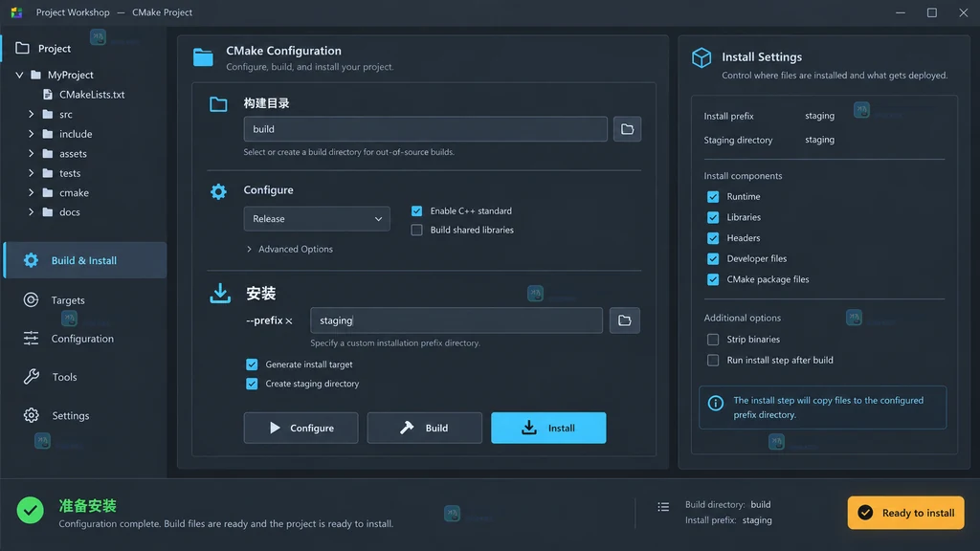Screen dimensions: 980x551
Task: Enable Build shared libraries checkbox
Action: tap(417, 230)
